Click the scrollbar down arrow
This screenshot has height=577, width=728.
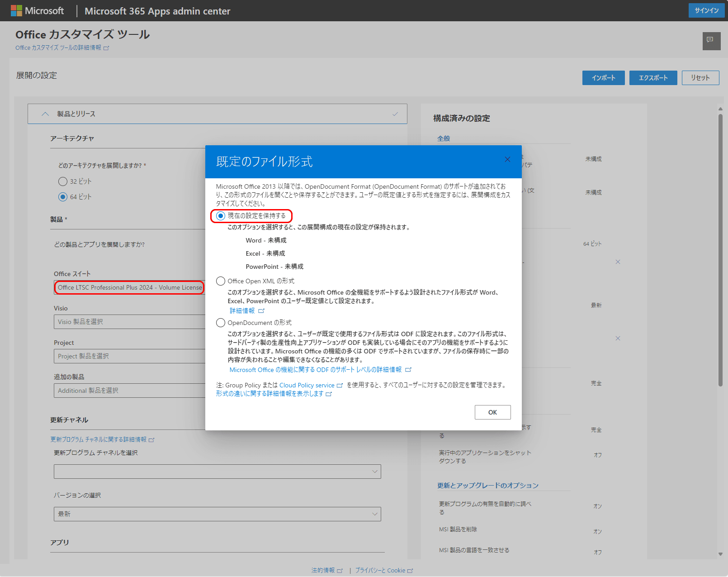721,554
